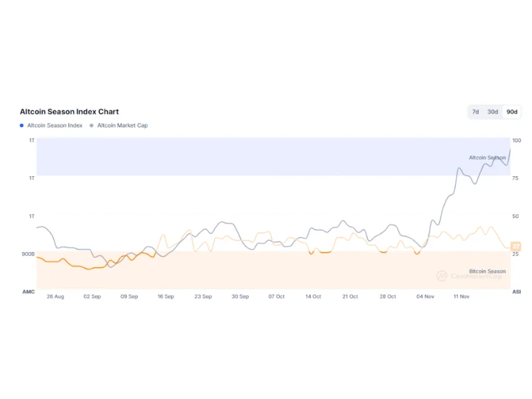
Task: Toggle the Altcoin Market Cap legend
Action: point(122,125)
